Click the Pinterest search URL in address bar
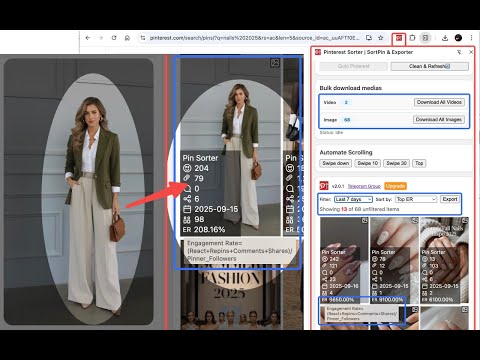The width and height of the screenshot is (480, 360). pos(254,38)
